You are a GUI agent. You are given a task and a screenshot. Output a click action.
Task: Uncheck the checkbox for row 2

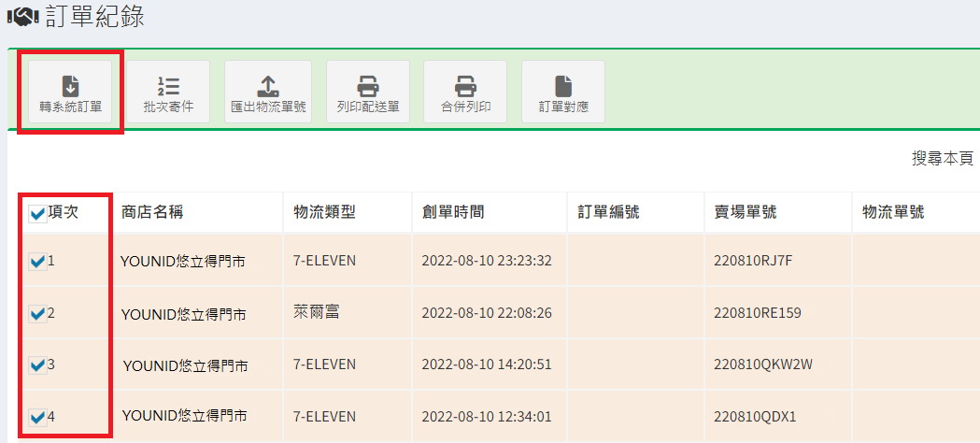tap(37, 314)
